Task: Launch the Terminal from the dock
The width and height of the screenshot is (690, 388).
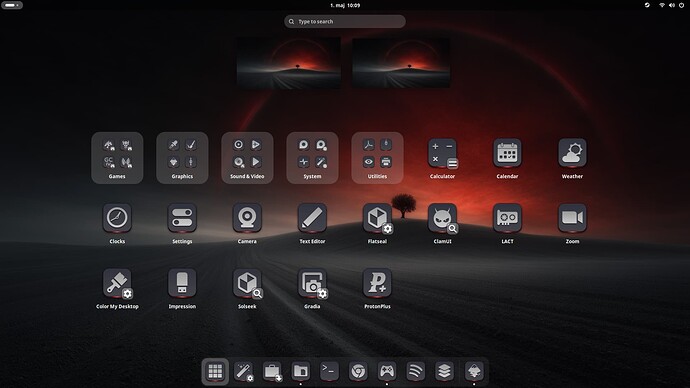Action: coord(330,371)
